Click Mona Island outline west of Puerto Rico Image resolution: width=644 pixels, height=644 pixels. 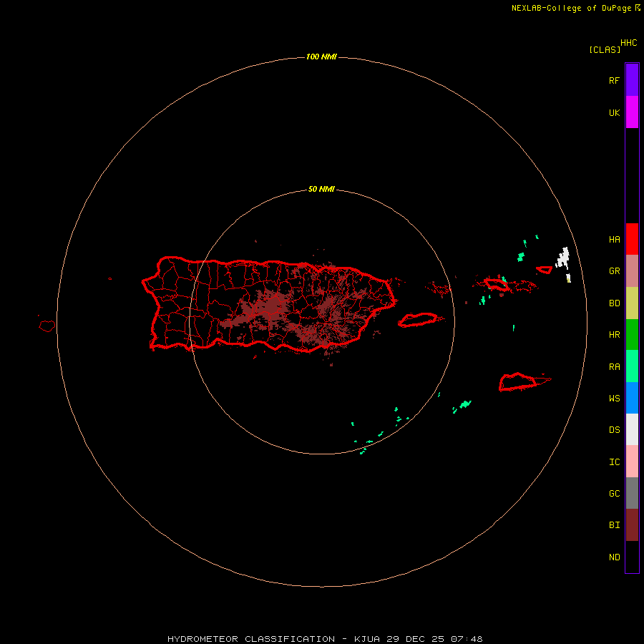coord(47,326)
